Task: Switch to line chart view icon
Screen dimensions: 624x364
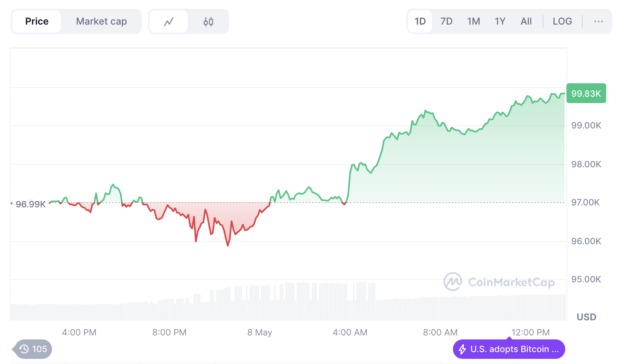Action: pyautogui.click(x=169, y=21)
